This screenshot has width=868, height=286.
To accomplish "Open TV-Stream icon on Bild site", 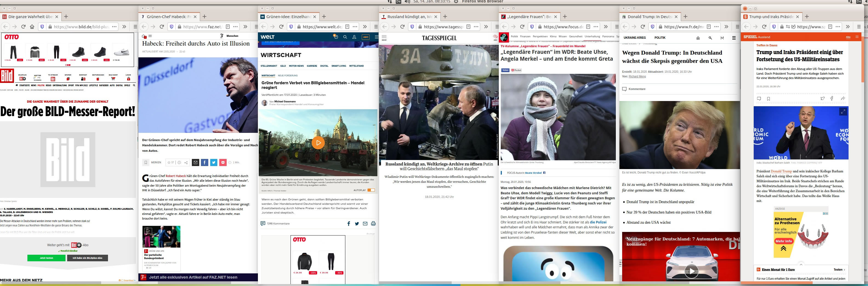I will [53, 79].
